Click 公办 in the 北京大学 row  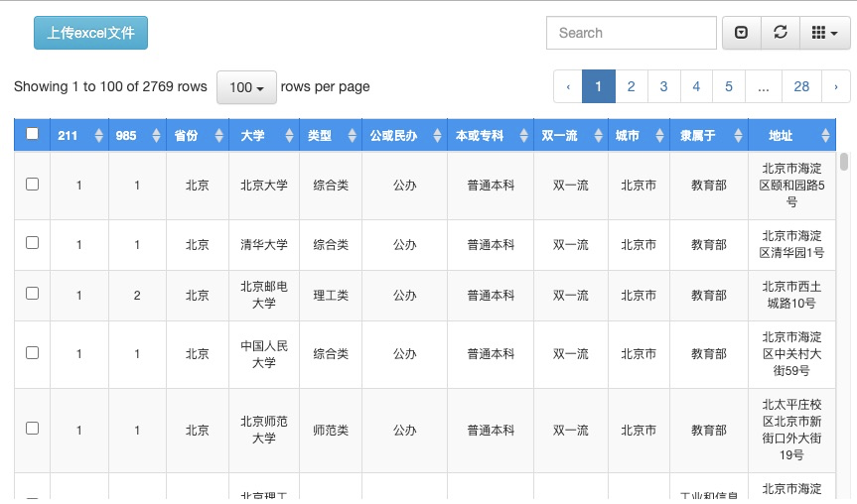pyautogui.click(x=404, y=186)
